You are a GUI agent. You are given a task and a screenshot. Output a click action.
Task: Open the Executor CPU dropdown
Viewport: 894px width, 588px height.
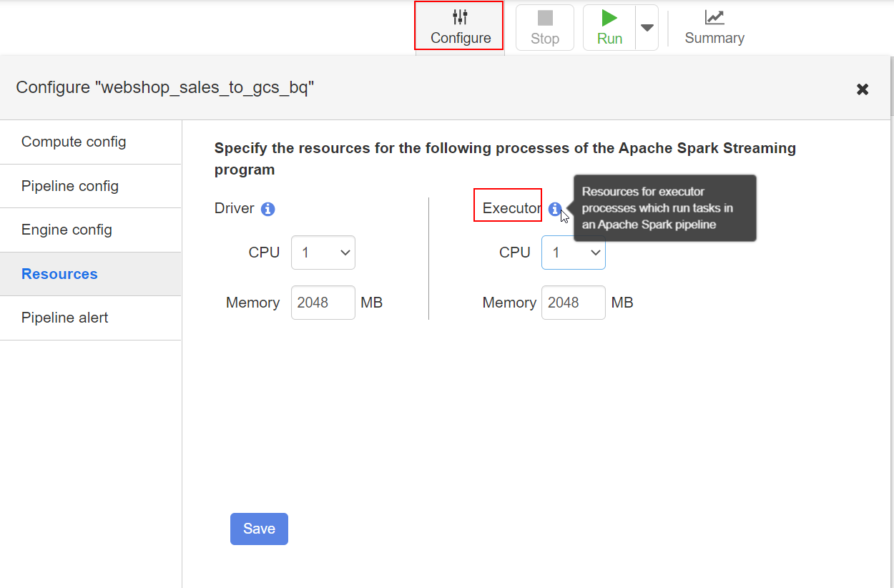pyautogui.click(x=574, y=253)
